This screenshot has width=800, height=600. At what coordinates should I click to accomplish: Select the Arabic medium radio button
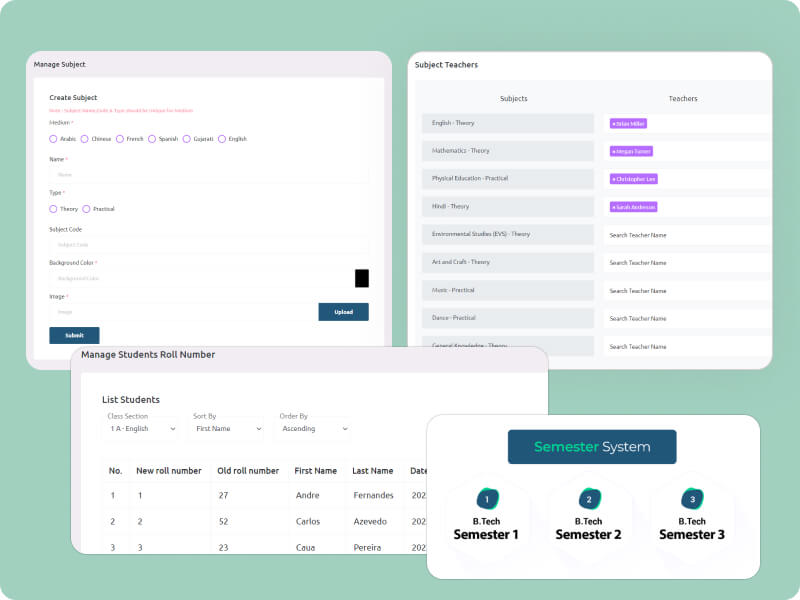click(x=53, y=139)
